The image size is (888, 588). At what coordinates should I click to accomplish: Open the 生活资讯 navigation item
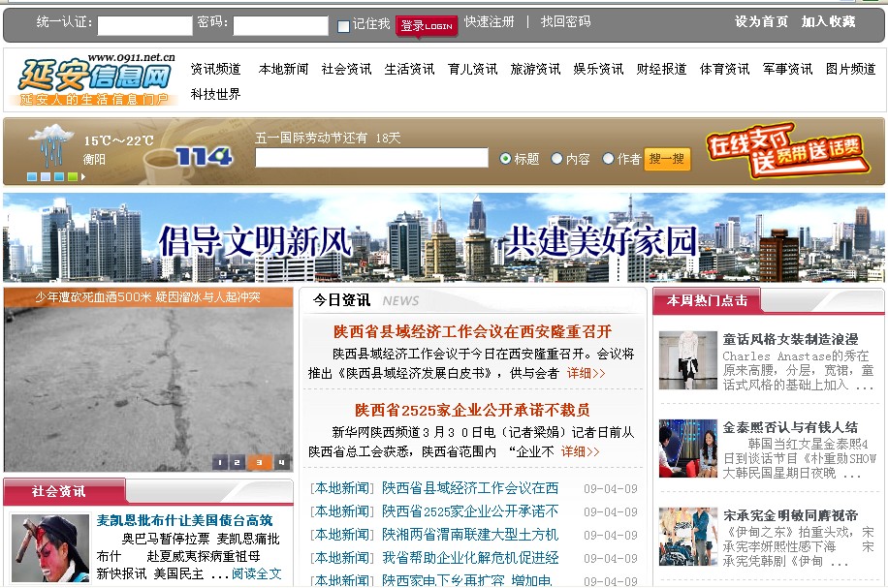point(409,69)
